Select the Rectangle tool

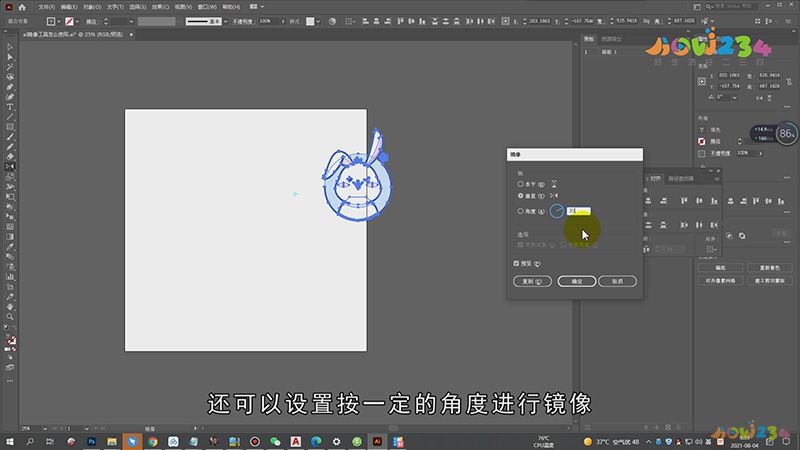point(10,127)
